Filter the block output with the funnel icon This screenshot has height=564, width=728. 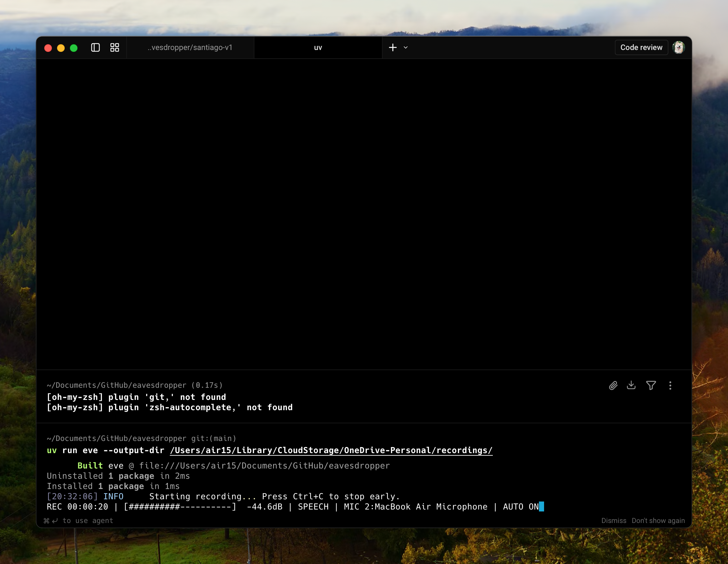(651, 386)
